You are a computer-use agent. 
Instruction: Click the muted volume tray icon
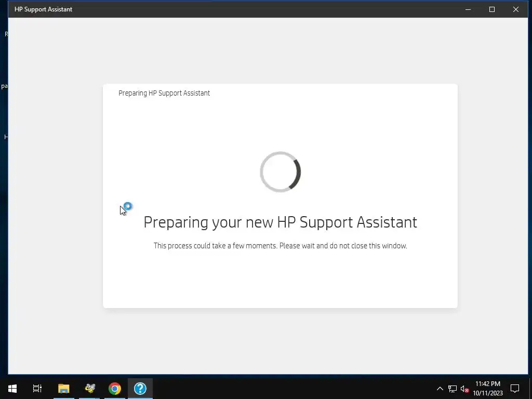tap(464, 389)
